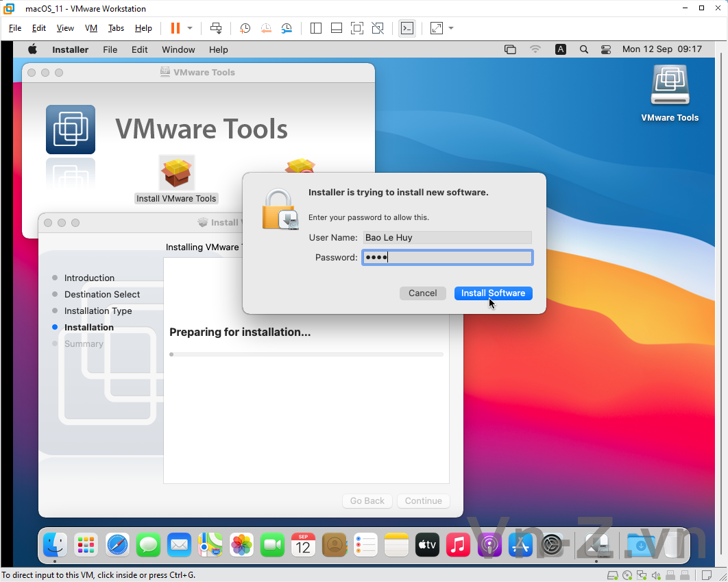
Task: Click the Spotlight search icon
Action: pyautogui.click(x=584, y=49)
